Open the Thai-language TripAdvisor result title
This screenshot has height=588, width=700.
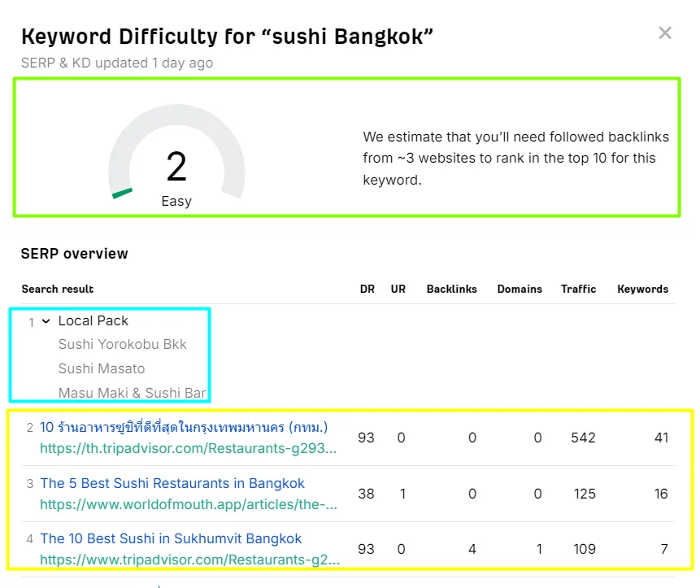[184, 427]
